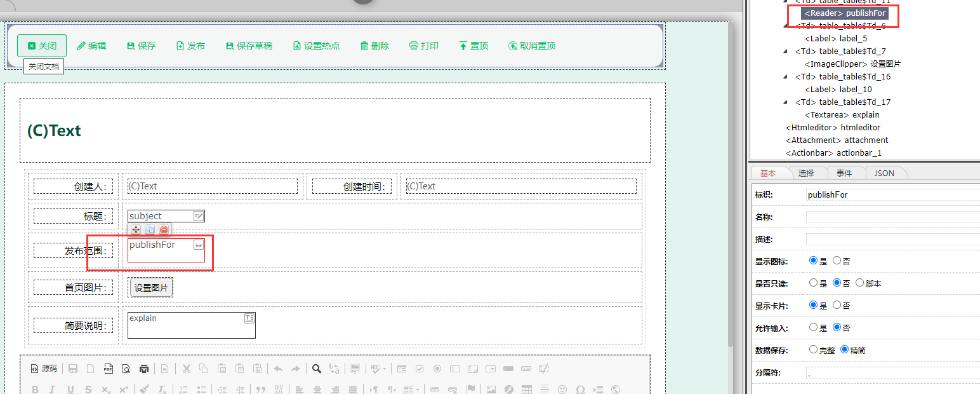Select 完整 for 数据保存 option
Image resolution: width=980 pixels, height=394 pixels.
(x=814, y=349)
